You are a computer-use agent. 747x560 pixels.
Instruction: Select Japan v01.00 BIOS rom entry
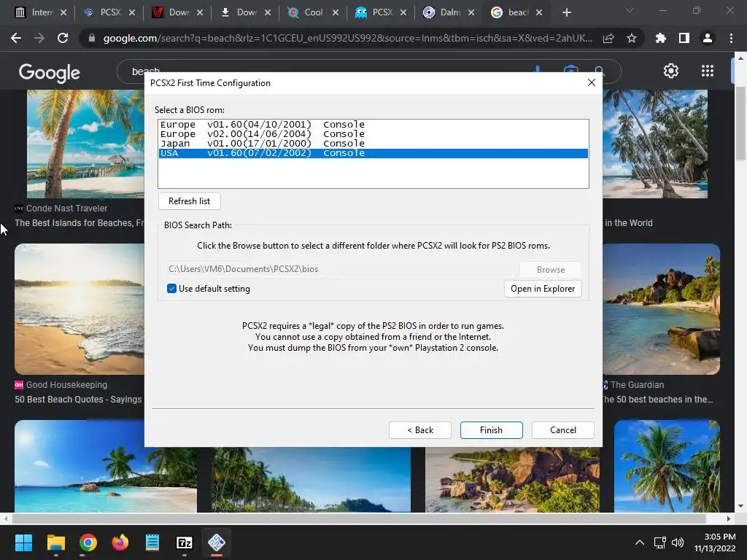coord(373,144)
